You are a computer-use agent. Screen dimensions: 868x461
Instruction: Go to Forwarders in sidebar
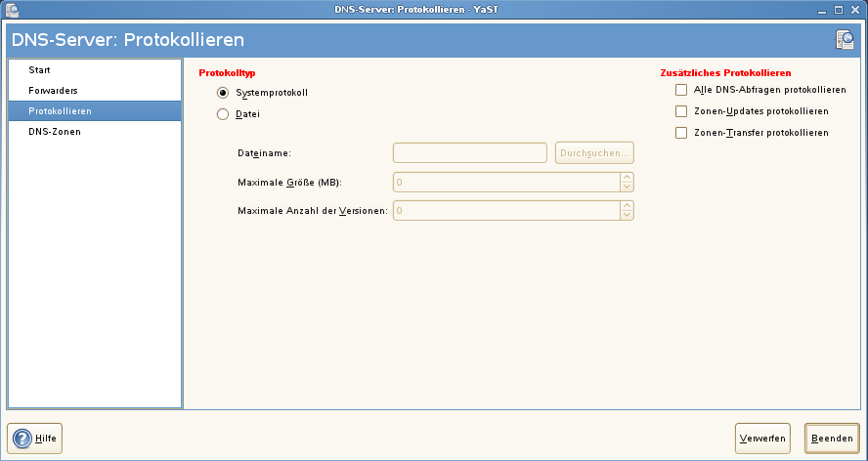(x=95, y=91)
